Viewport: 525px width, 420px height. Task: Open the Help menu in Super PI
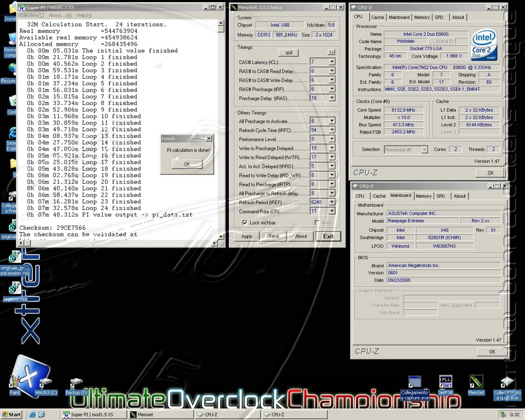pos(84,15)
